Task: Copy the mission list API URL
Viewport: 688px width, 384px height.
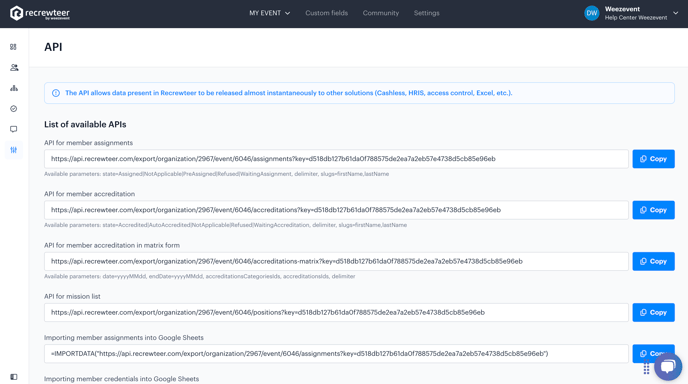Action: pos(653,312)
